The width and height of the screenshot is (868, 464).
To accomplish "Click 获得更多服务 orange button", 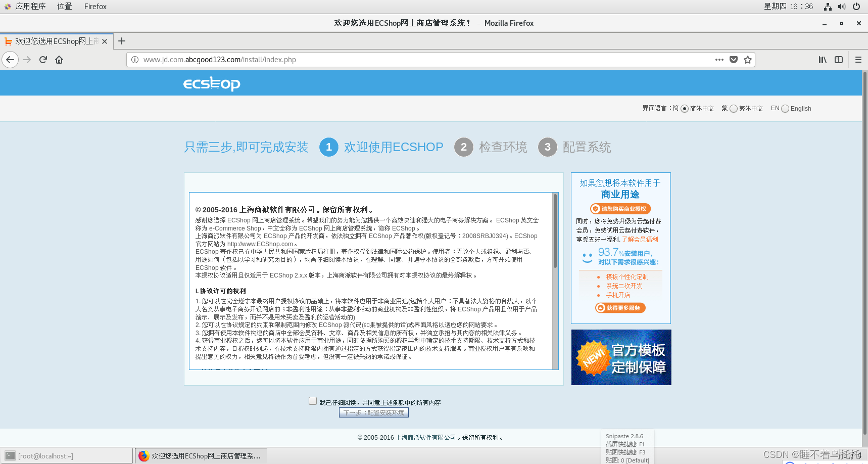I will [620, 308].
